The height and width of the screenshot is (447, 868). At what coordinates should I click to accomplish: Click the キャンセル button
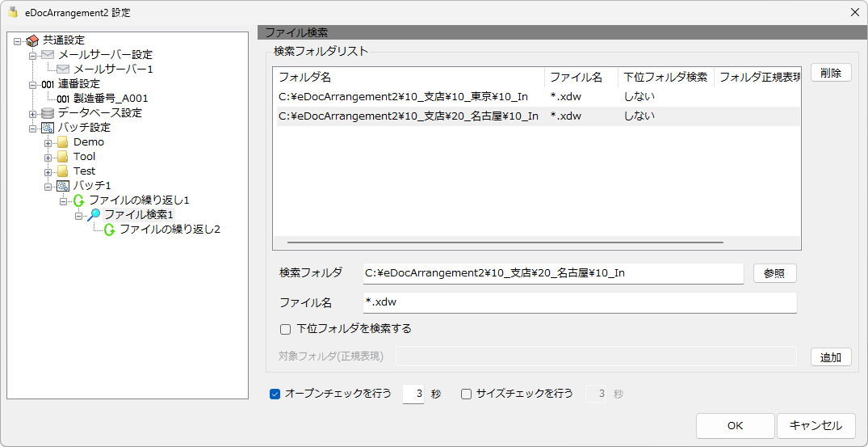[816, 425]
